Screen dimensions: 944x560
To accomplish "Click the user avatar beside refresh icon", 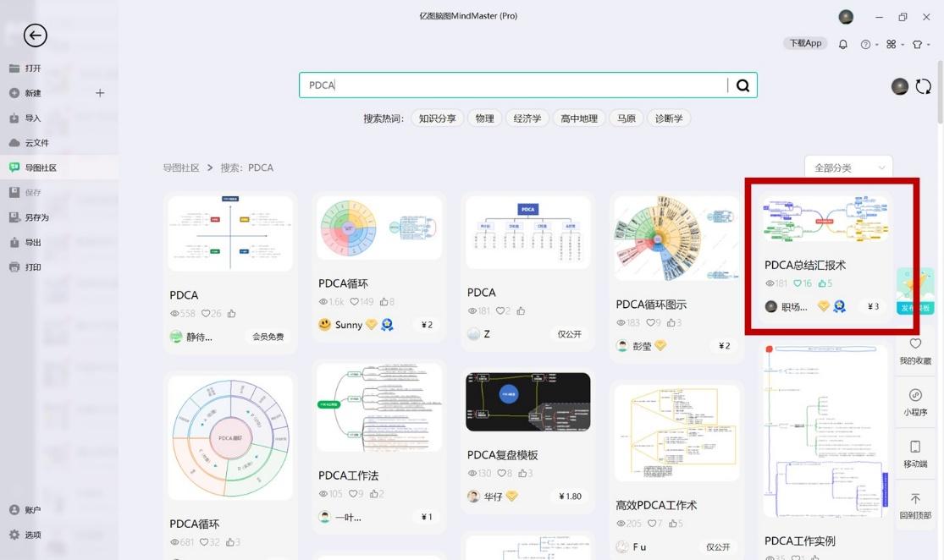I will point(899,86).
